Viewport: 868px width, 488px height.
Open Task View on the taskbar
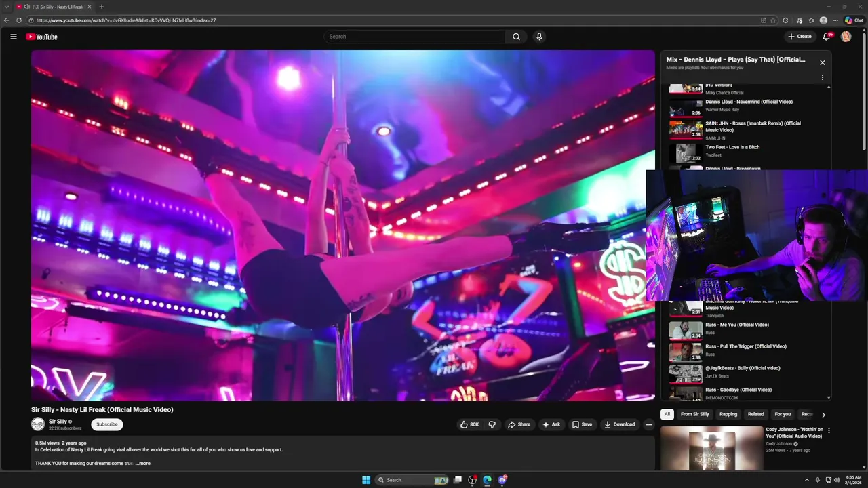(x=458, y=480)
